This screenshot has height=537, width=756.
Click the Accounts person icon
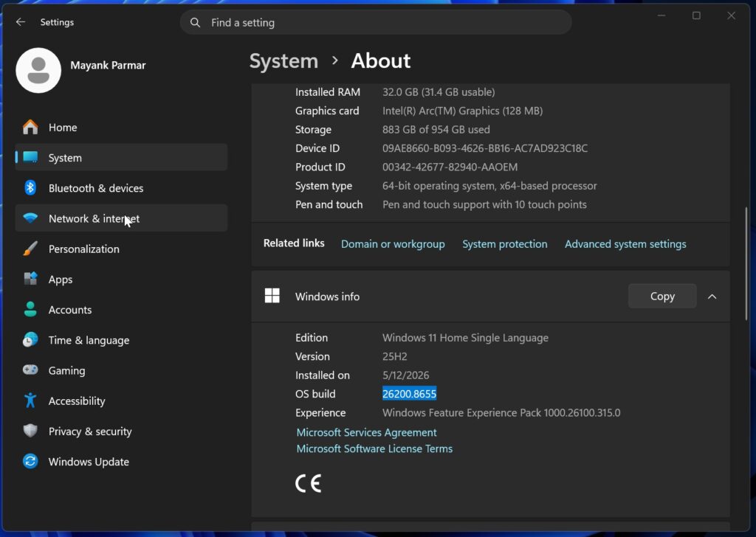[30, 309]
